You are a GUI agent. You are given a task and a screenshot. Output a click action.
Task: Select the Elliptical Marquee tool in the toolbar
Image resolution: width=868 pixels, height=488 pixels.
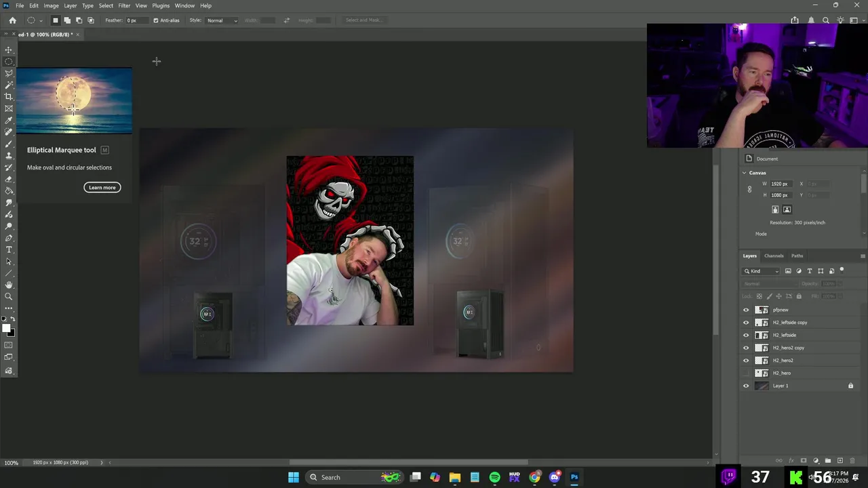pos(9,62)
